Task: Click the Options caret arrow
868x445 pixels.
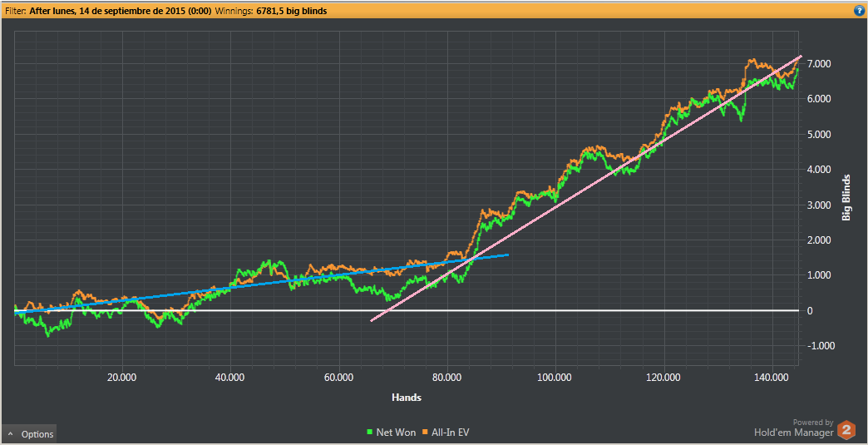Action: [x=11, y=434]
